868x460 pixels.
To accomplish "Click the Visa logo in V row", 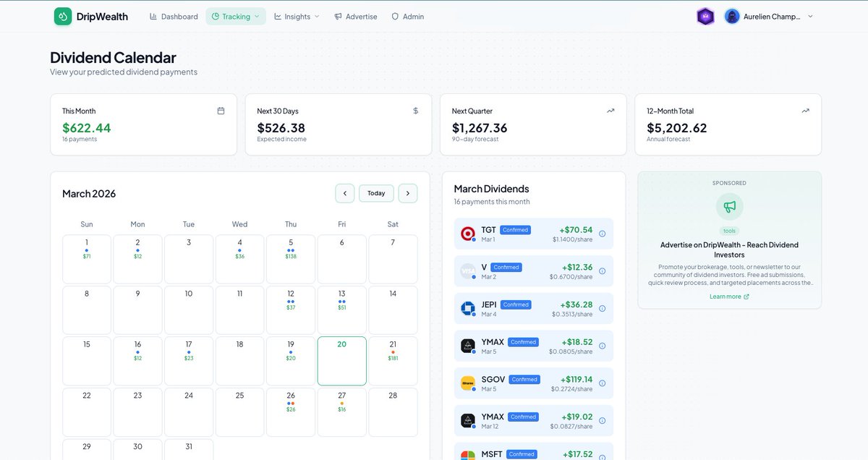I will tap(467, 271).
